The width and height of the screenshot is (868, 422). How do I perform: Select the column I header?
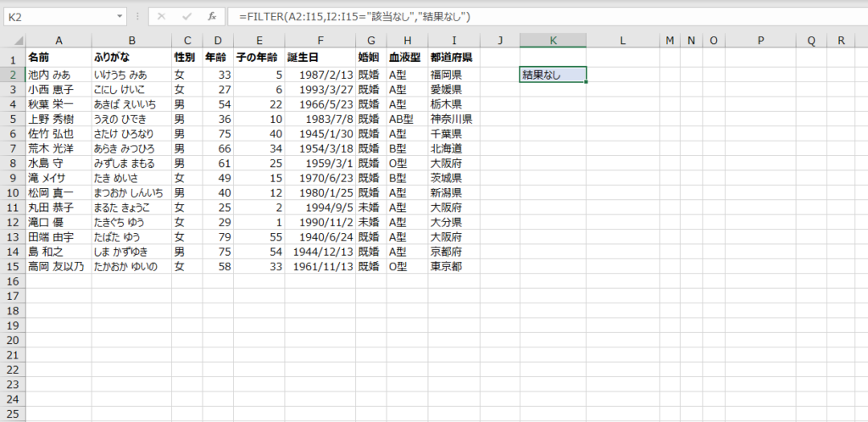pos(453,40)
